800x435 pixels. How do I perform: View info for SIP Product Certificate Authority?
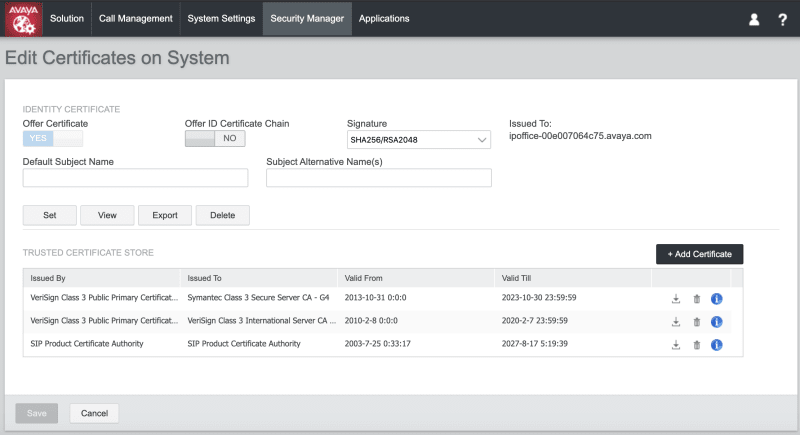coord(716,345)
